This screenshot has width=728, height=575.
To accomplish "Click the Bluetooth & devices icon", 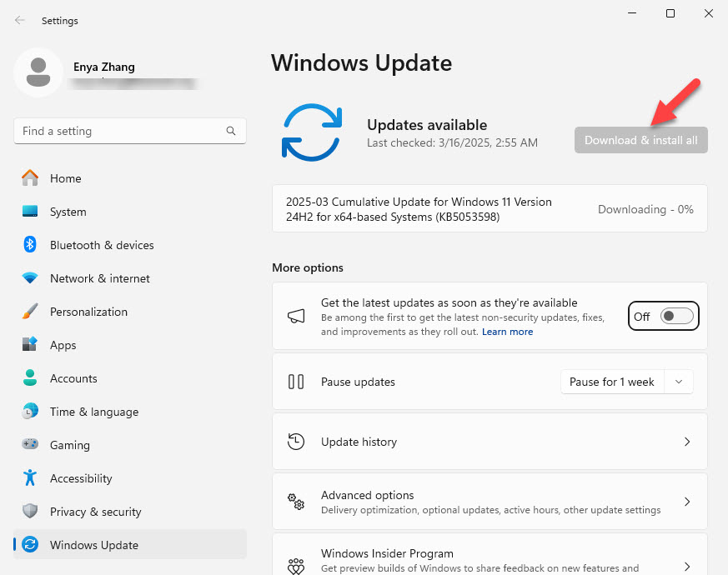I will [30, 245].
